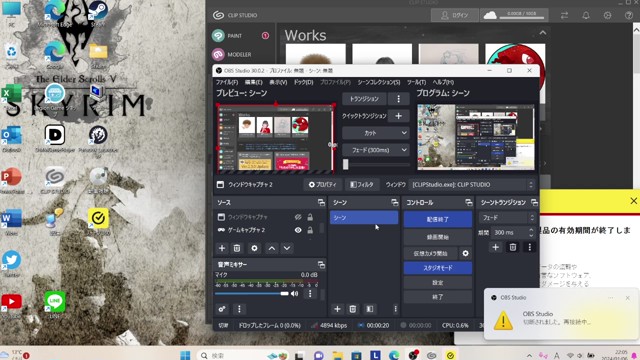
Task: Adjust the マイク volume slider
Action: click(x=251, y=293)
